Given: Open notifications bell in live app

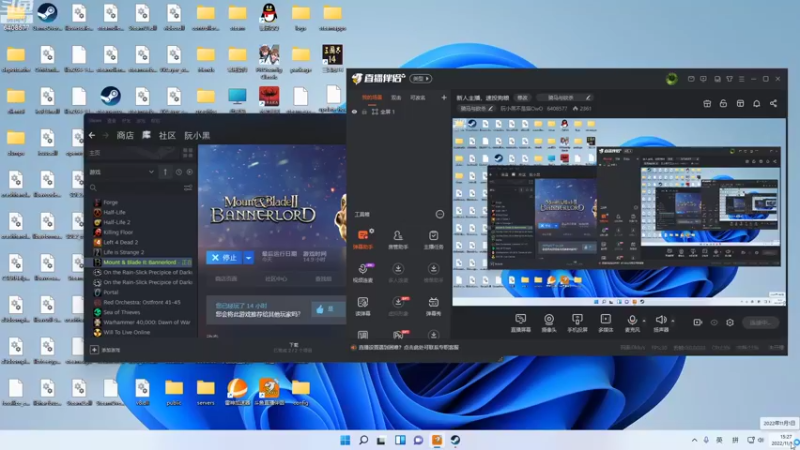Looking at the screenshot, I should [757, 104].
